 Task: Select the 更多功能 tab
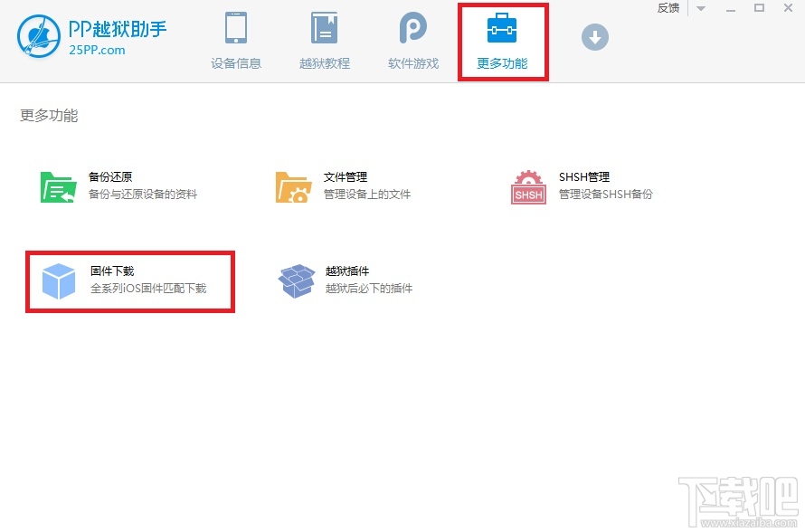pyautogui.click(x=503, y=41)
